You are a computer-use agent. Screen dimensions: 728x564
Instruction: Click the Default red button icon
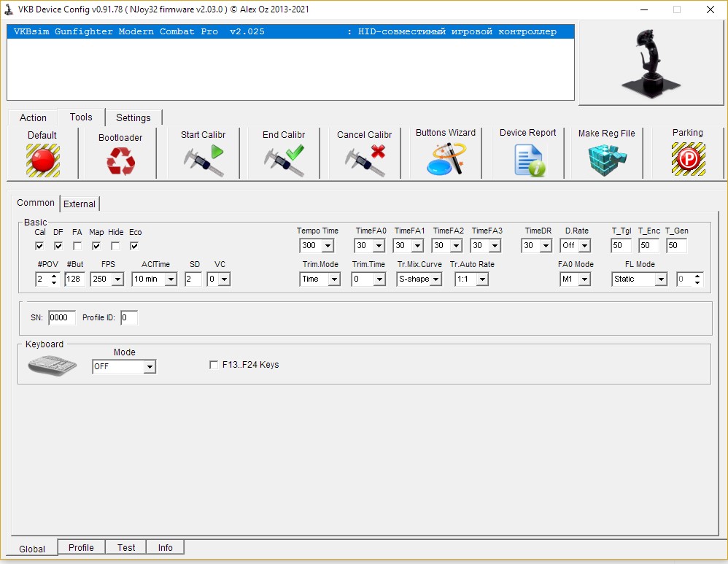[43, 161]
